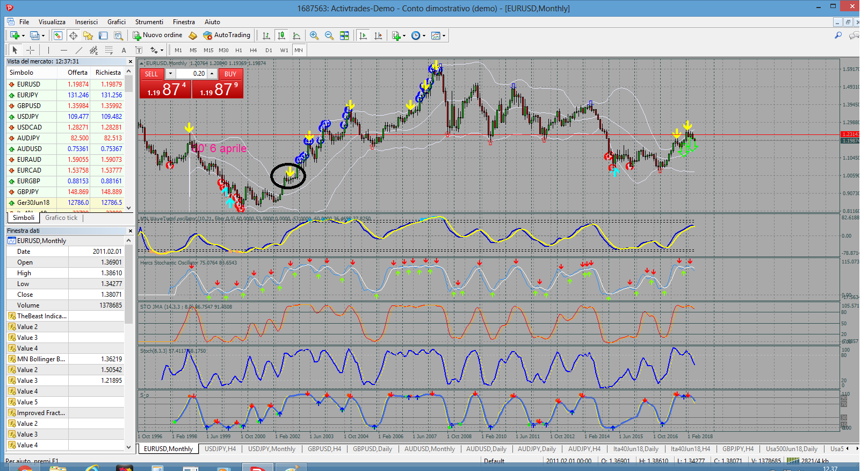Click the search magnifier icon

(838, 35)
